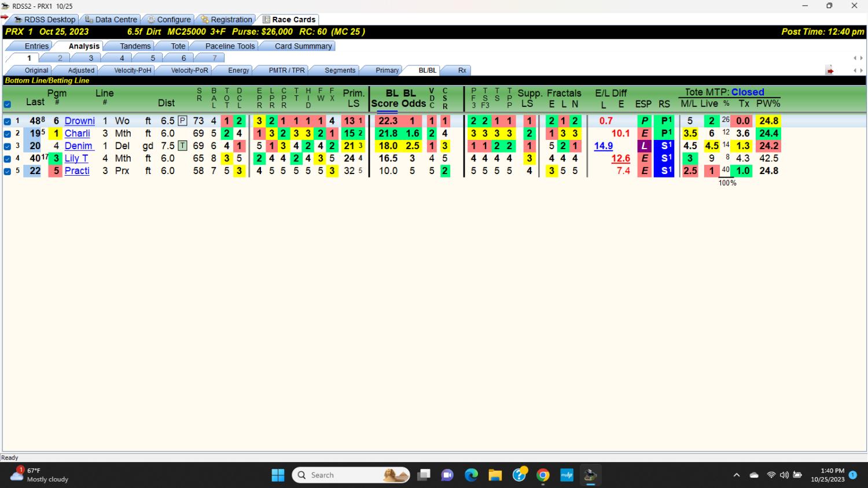Click the Closed tote status label
This screenshot has height=488, width=868.
pos(747,92)
